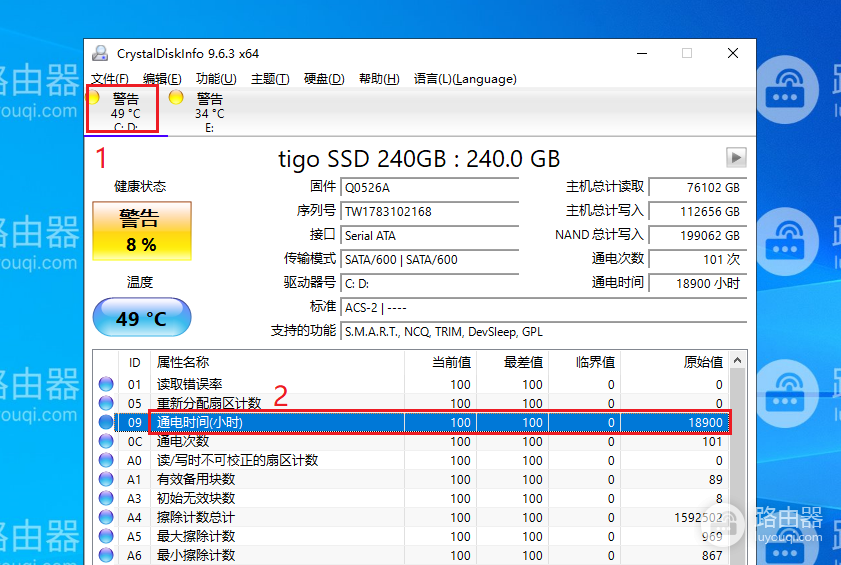The width and height of the screenshot is (841, 565).
Task: Click the ID column header
Action: [134, 362]
